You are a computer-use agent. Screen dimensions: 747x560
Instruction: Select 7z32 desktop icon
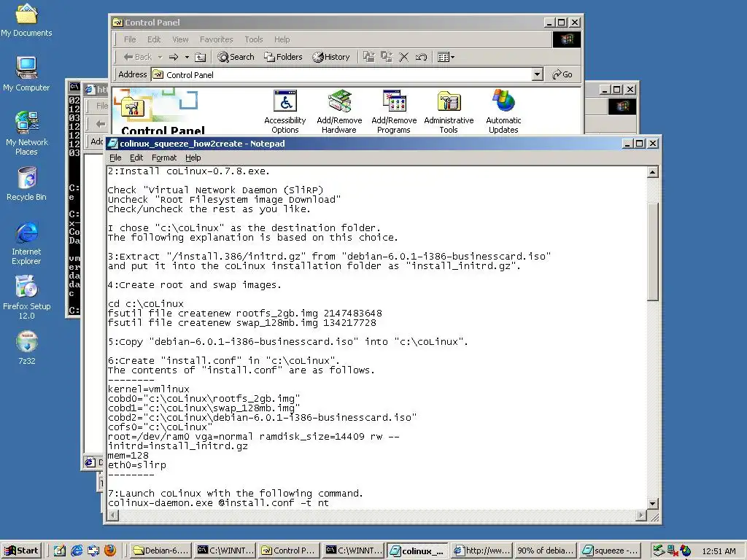click(x=27, y=348)
